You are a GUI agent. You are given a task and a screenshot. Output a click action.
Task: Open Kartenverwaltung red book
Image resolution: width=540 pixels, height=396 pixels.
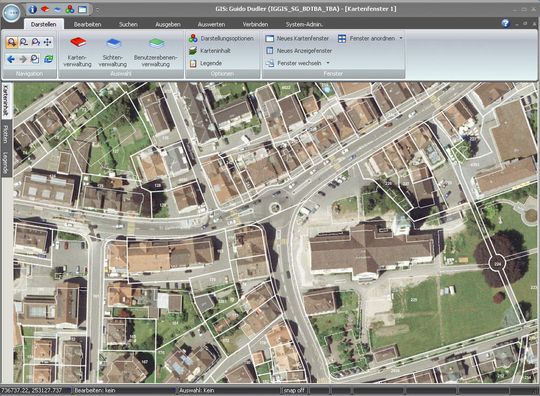(77, 51)
